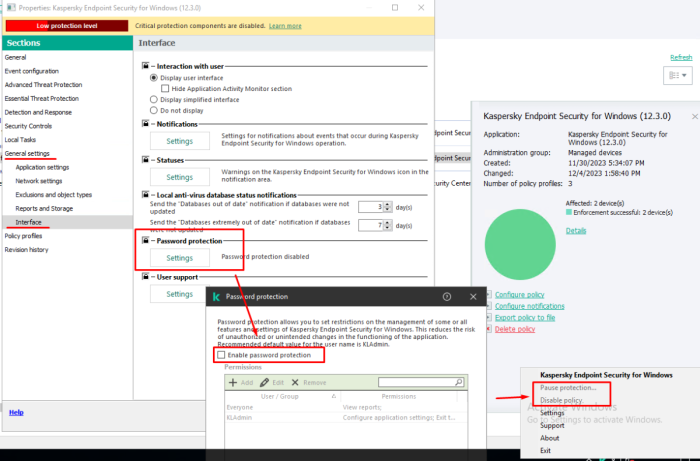Toggle the lock icon beside Statuses
Image resolution: width=700 pixels, height=461 pixels.
tap(145, 160)
